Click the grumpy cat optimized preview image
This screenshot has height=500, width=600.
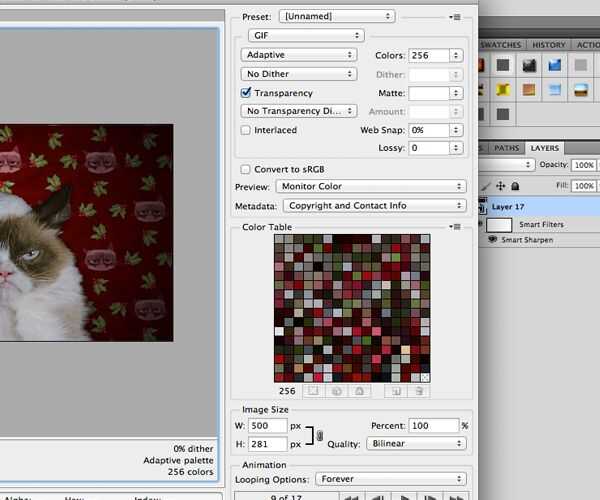pos(86,233)
